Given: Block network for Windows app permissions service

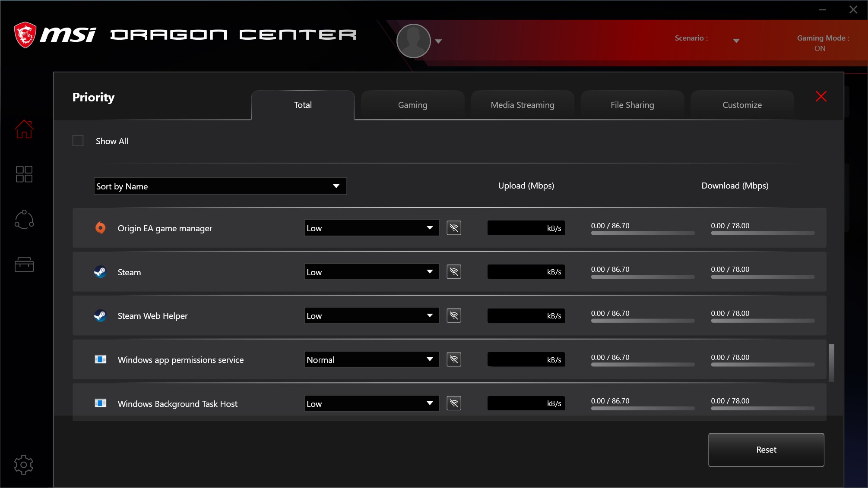Looking at the screenshot, I should (x=454, y=359).
